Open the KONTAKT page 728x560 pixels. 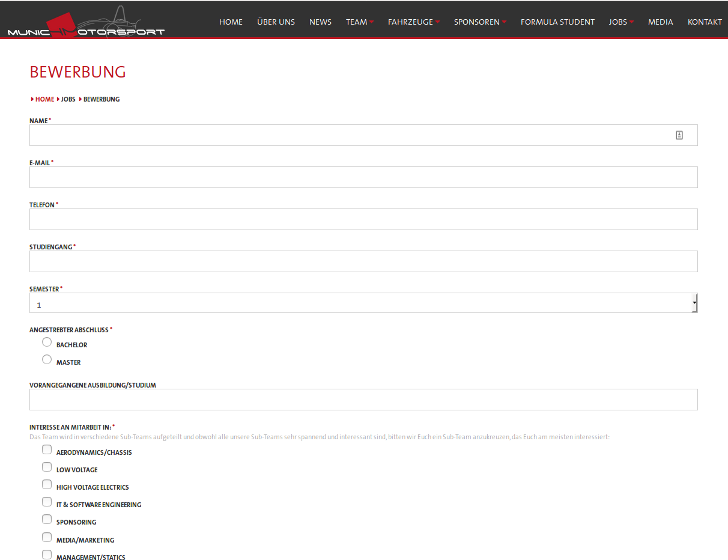pos(705,22)
